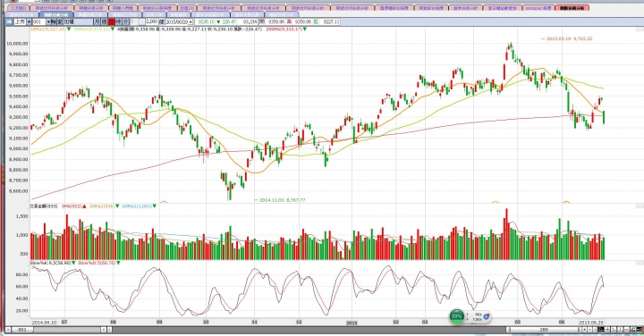Screen dimensions: 644x336
Task: Click the 加權 symbol name field
Action: pyautogui.click(x=78, y=21)
